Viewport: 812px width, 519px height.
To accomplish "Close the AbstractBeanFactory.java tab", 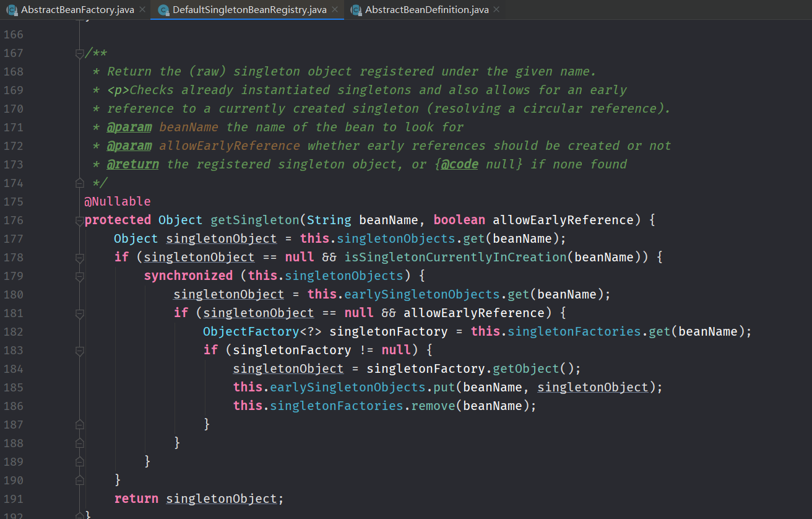I will (x=142, y=10).
